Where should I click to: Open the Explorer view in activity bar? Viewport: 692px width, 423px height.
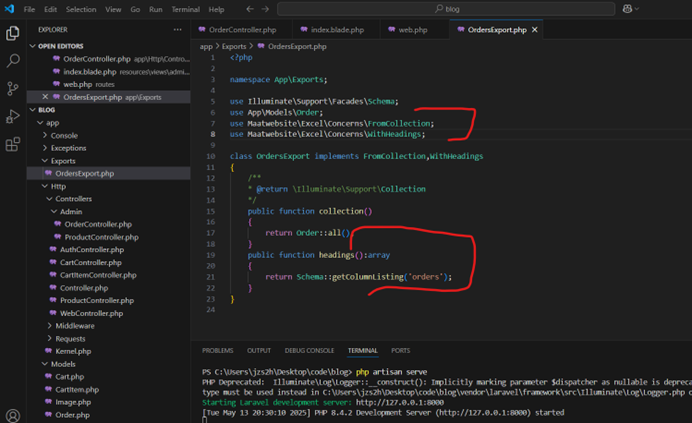13,33
